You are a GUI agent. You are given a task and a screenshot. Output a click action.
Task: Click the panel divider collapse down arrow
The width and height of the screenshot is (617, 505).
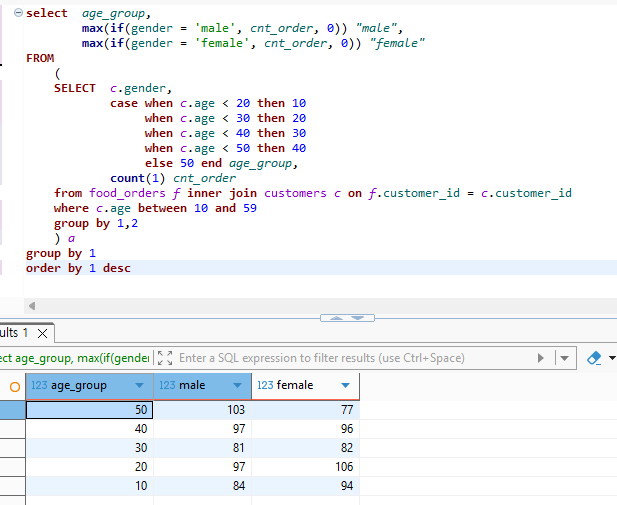pyautogui.click(x=358, y=318)
